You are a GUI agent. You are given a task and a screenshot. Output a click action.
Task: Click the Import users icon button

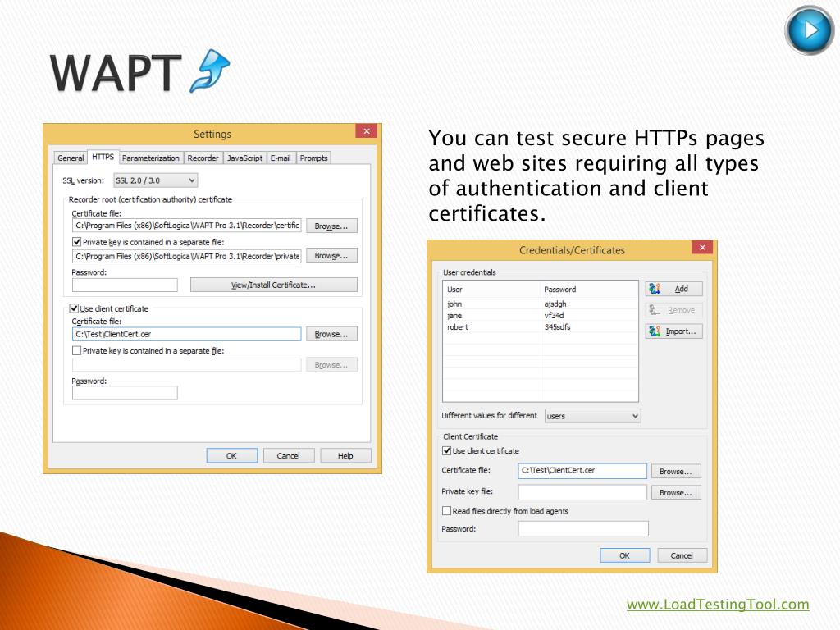pos(674,331)
